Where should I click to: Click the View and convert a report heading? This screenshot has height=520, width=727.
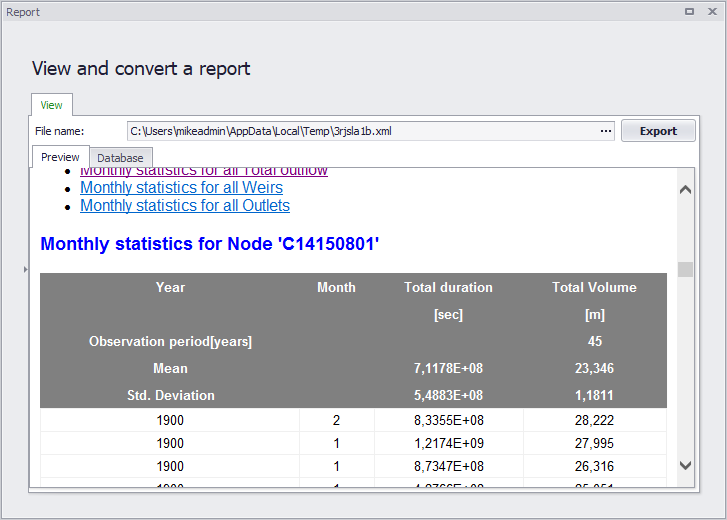[x=141, y=69]
